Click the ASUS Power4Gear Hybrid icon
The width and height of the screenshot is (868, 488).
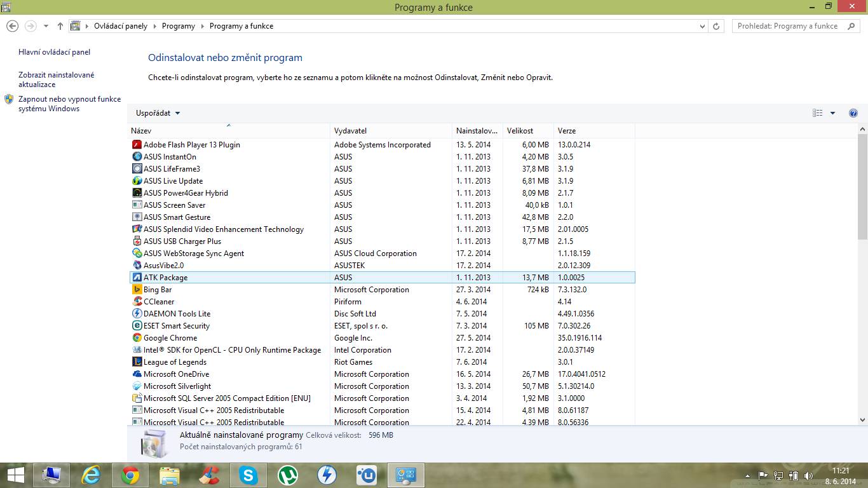point(137,193)
